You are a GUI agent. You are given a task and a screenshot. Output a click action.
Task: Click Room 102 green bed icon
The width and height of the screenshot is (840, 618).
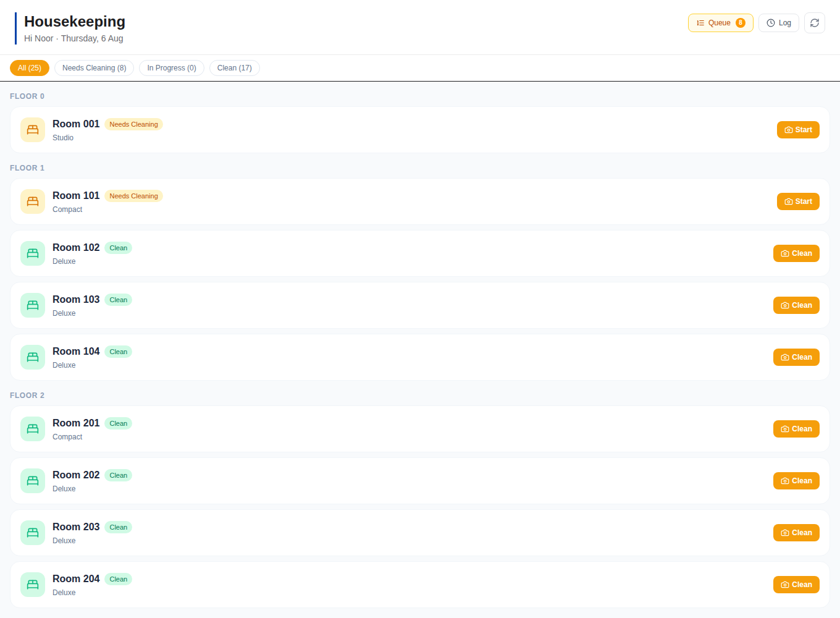point(33,253)
